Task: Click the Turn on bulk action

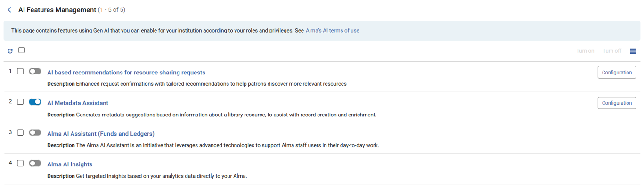Action: point(585,51)
